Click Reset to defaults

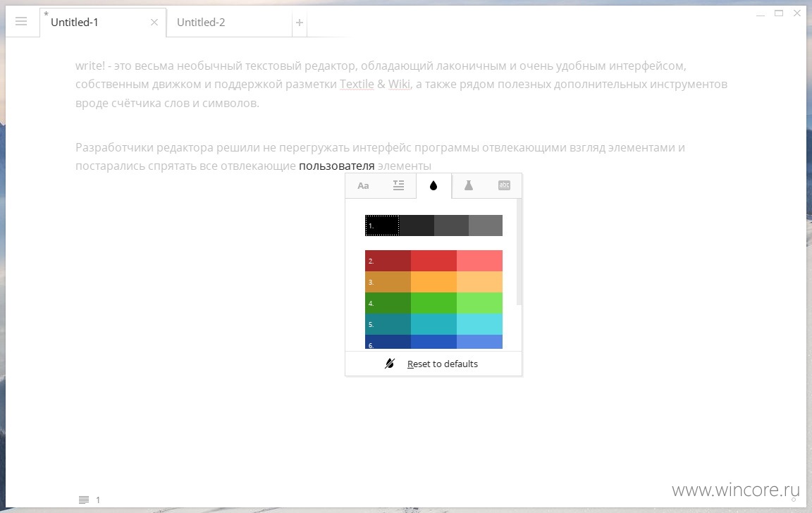[x=433, y=364]
